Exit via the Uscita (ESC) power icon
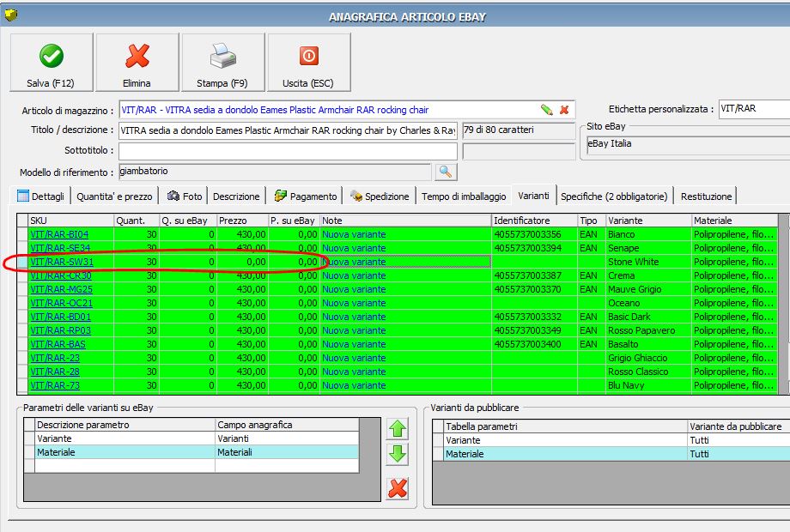This screenshot has height=532, width=790. click(x=308, y=63)
